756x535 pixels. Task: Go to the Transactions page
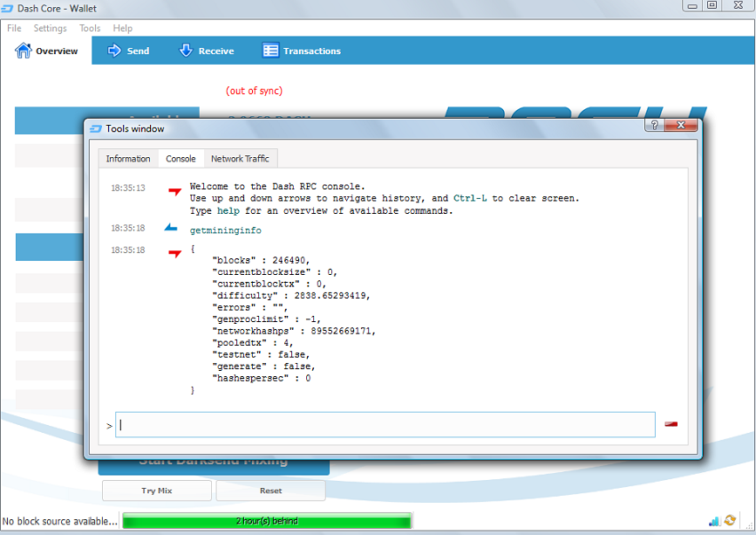[302, 51]
